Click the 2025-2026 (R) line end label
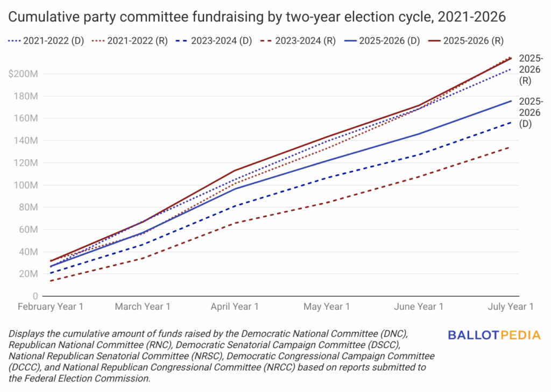 [531, 69]
